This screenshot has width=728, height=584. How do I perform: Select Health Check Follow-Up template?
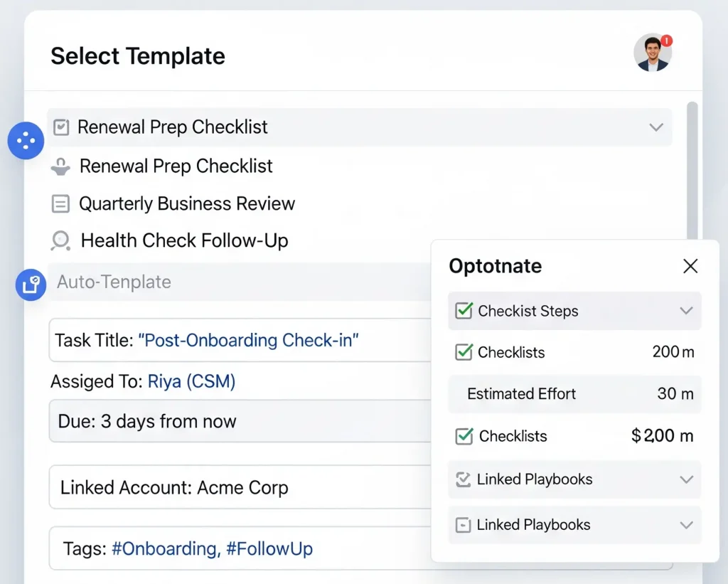(x=184, y=241)
